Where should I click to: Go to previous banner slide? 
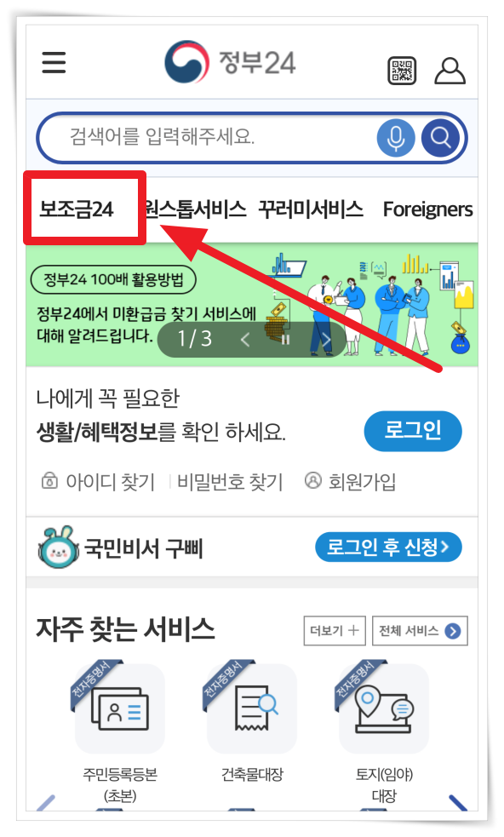click(x=245, y=340)
